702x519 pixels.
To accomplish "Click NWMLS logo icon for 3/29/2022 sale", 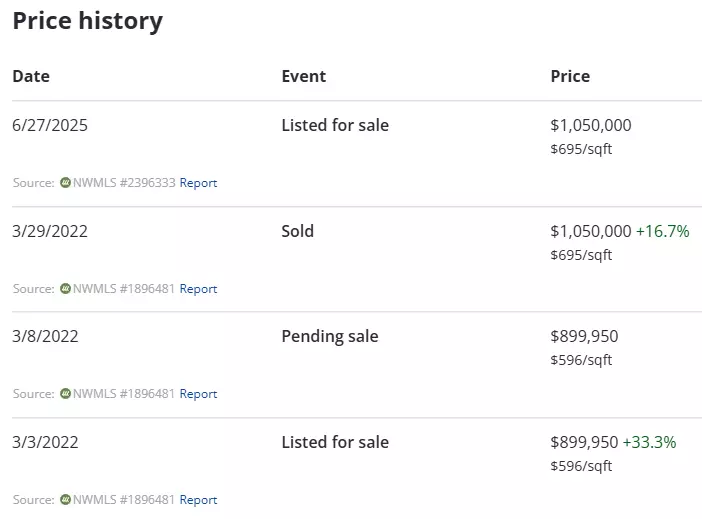I will [x=65, y=288].
